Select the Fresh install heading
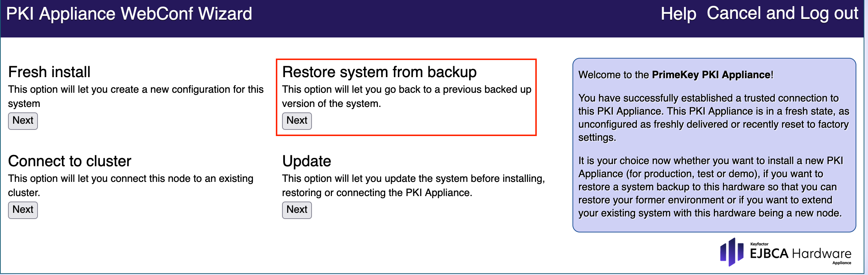The width and height of the screenshot is (868, 275). tap(49, 72)
